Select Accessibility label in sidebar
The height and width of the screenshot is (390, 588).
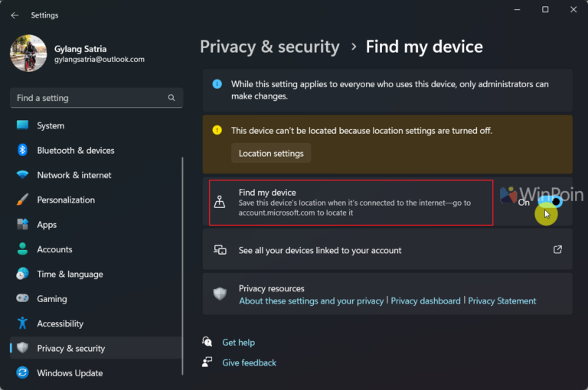click(60, 323)
